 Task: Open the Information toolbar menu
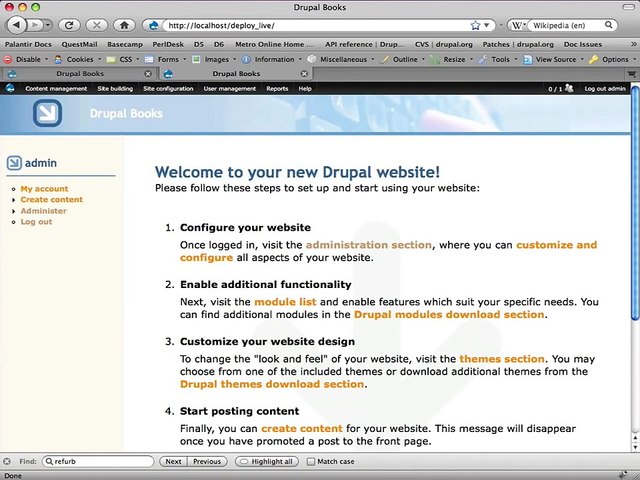tap(272, 59)
